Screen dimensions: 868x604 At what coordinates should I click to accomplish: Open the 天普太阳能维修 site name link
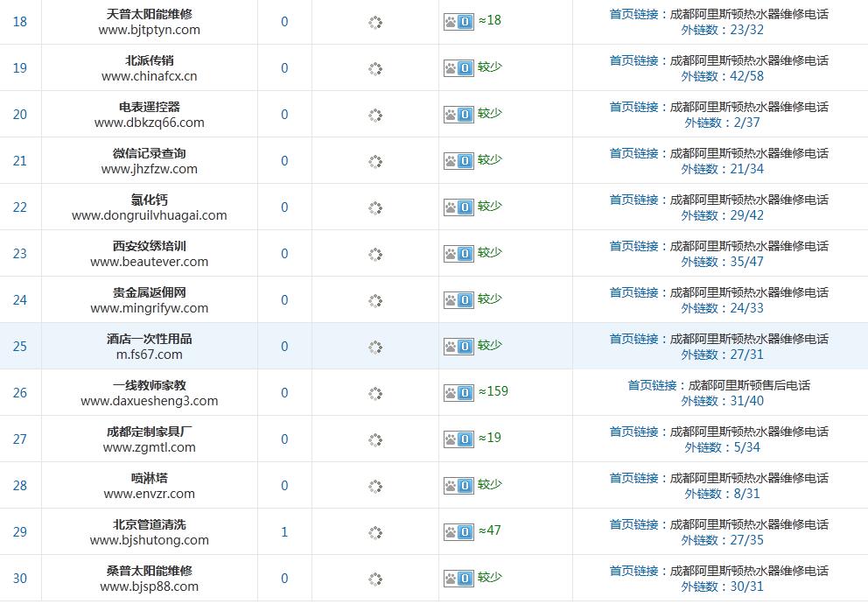tap(149, 14)
